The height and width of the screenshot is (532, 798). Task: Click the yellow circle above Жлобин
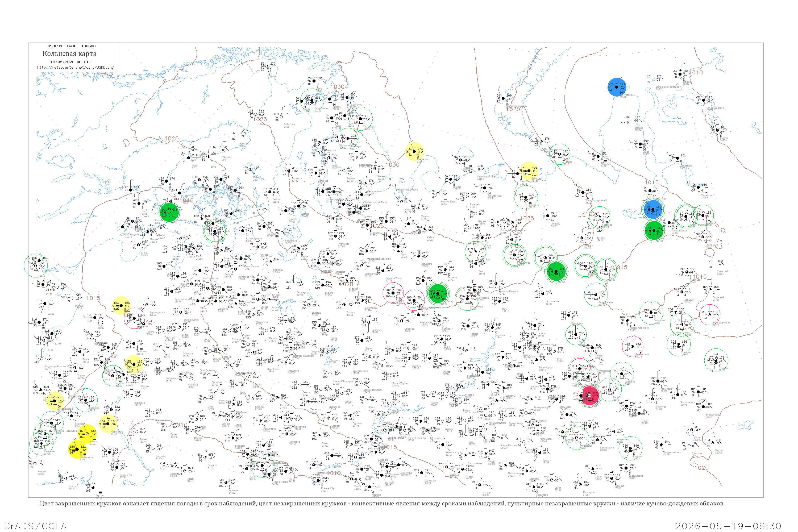134,364
